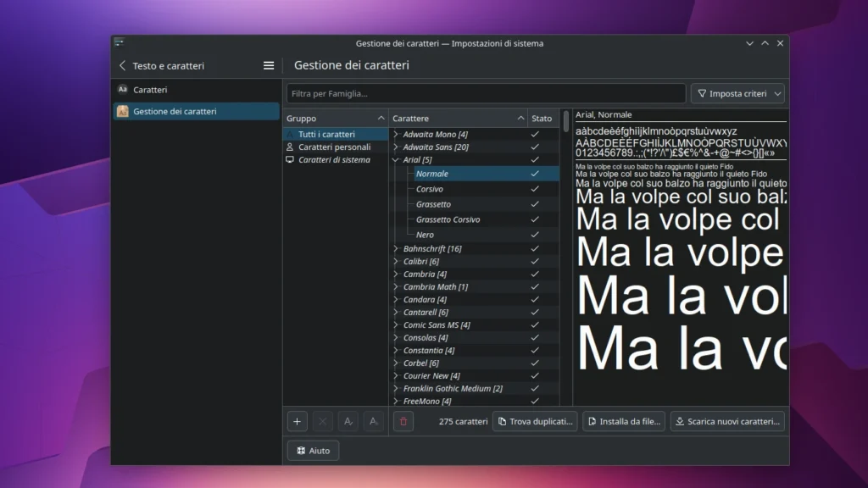Expand the Bahnschrift font family
The width and height of the screenshot is (868, 488).
point(395,248)
